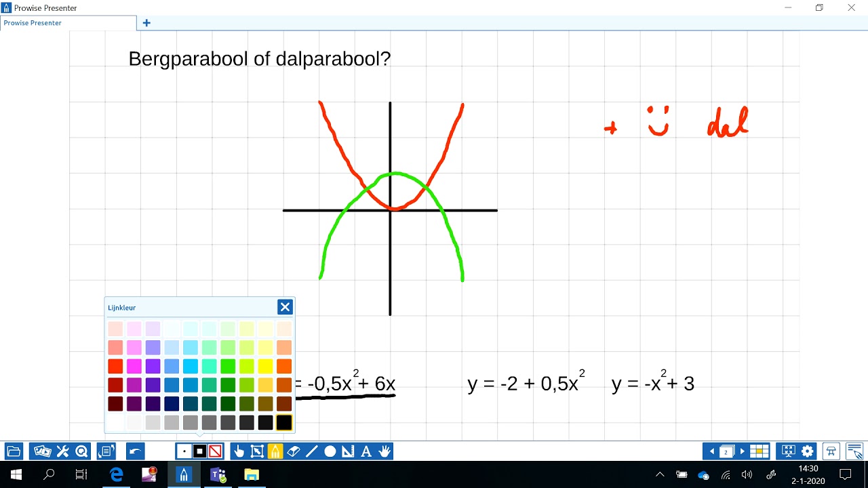Pick the dark maroon swatch in Lijnkleur
The height and width of the screenshot is (488, 868).
click(x=115, y=403)
